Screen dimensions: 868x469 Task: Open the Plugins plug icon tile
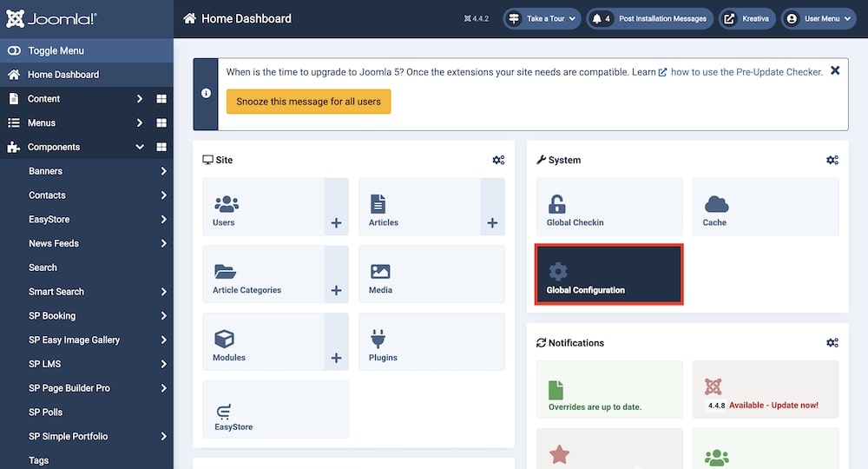coord(378,339)
